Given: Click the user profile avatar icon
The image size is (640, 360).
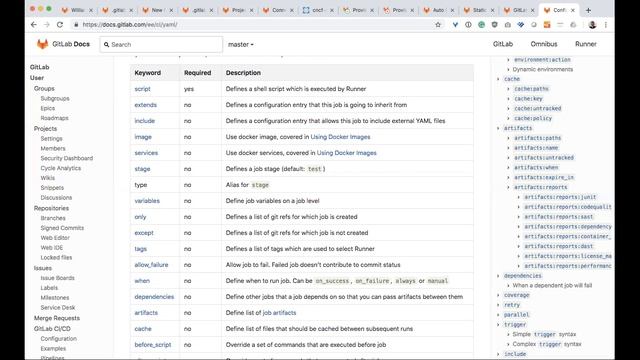Looking at the screenshot, I should click(592, 24).
